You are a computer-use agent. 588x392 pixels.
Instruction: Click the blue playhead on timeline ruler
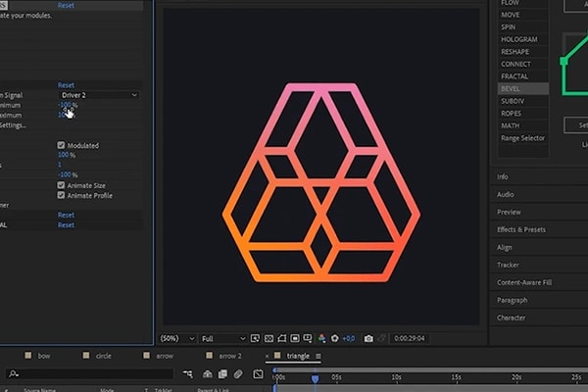click(315, 377)
